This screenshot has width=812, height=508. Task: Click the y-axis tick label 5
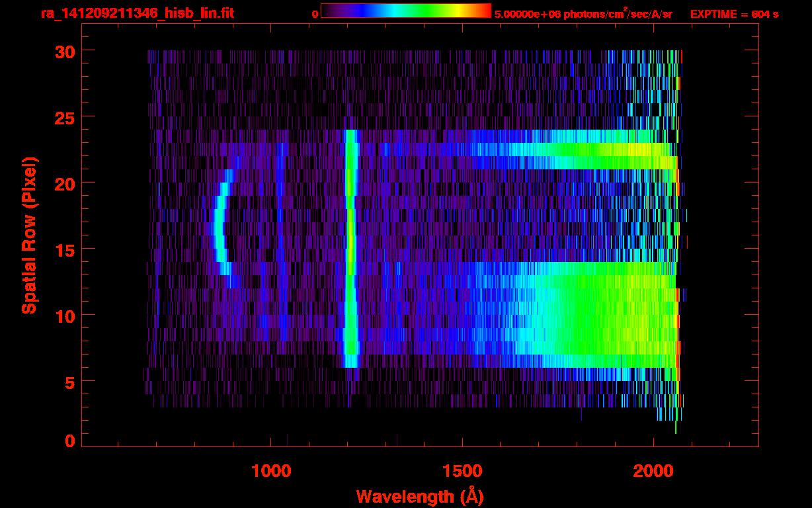(69, 382)
